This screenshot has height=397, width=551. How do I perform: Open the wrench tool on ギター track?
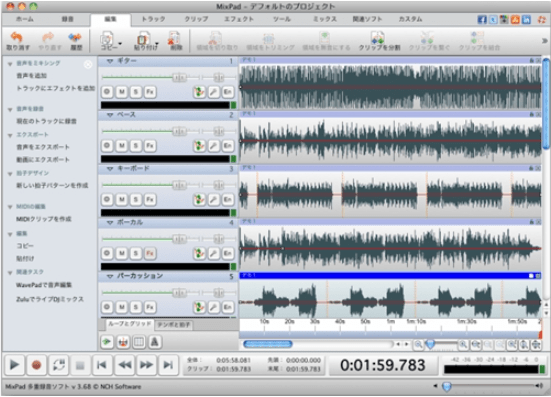point(213,92)
